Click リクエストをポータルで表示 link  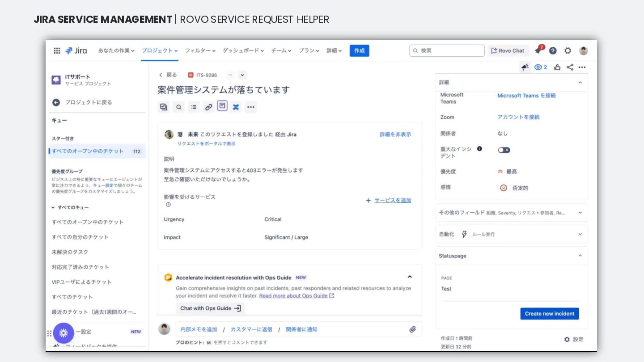point(206,143)
